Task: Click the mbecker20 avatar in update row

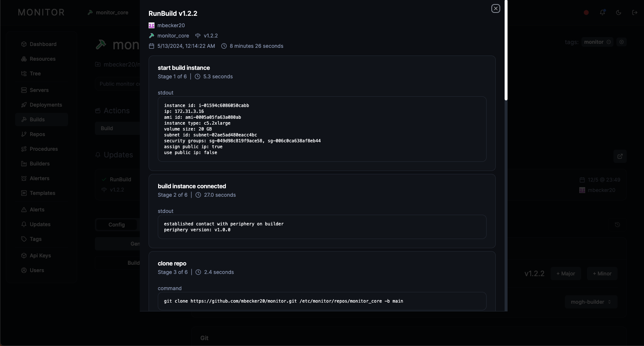Action: 582,190
